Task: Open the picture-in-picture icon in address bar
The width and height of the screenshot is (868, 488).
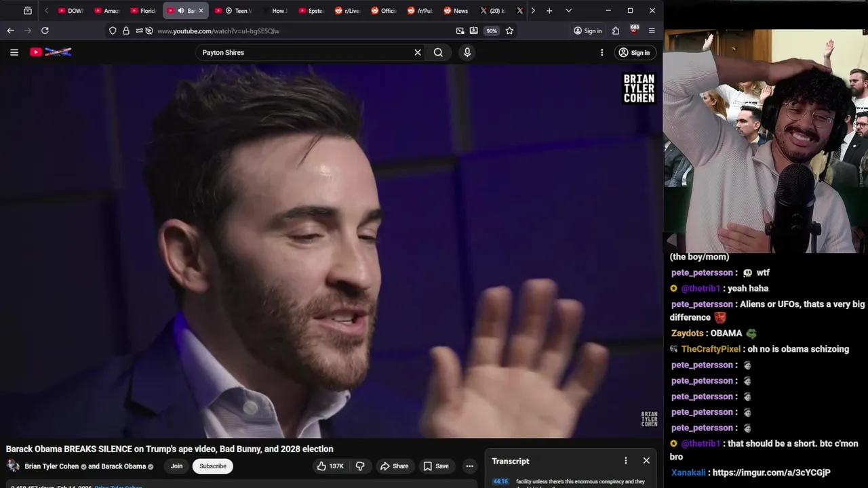Action: (460, 30)
